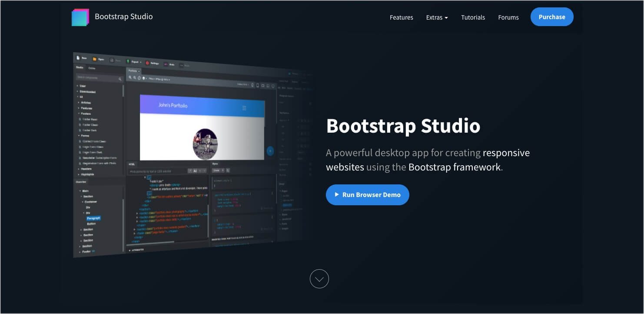Image resolution: width=644 pixels, height=314 pixels.
Task: Click the greyed Save icon in app toolbar
Action: (112, 60)
